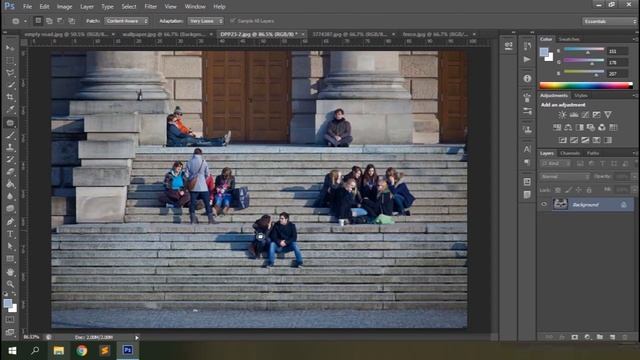Select the Eraser tool
Screen dimensions: 640x360
10,171
